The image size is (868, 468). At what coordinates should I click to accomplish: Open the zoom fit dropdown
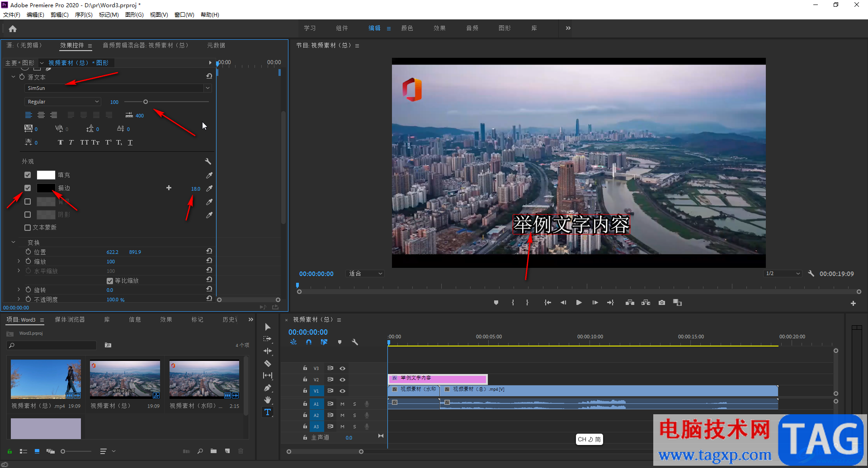(x=365, y=274)
